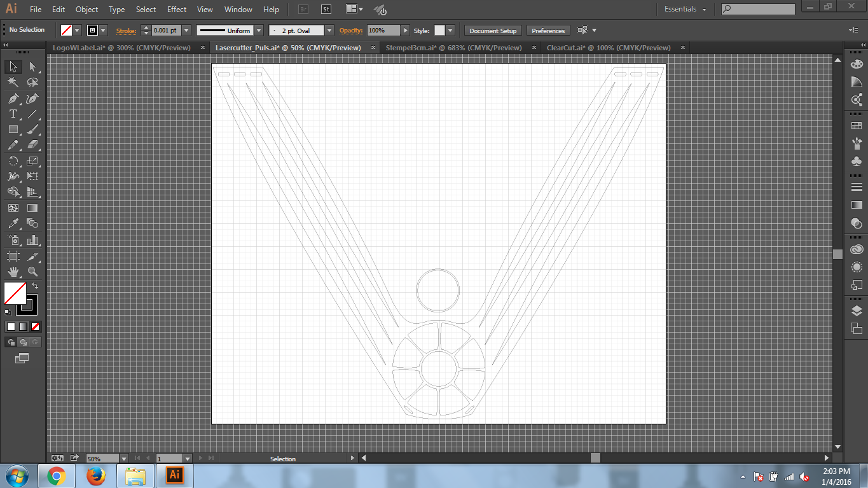This screenshot has width=868, height=488.
Task: Reset to default fill and stroke
Action: coord(7,312)
